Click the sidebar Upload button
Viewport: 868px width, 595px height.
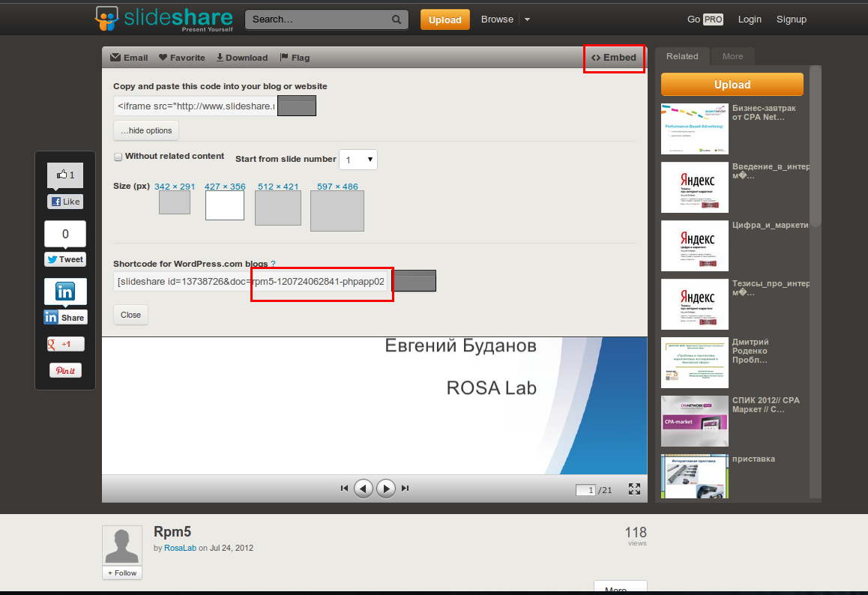point(732,85)
